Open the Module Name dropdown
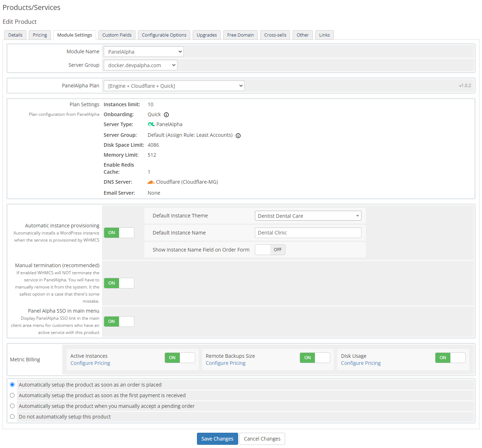The height and width of the screenshot is (448, 482). point(143,52)
